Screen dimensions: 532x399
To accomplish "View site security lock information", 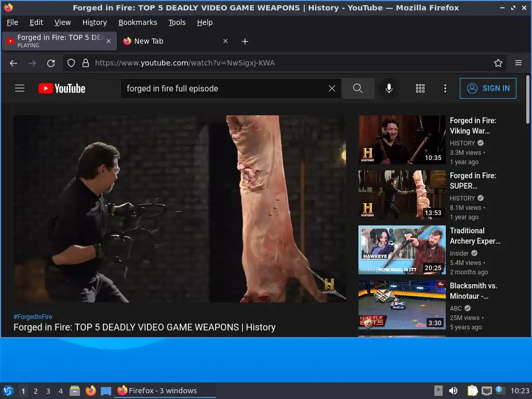I will point(86,63).
